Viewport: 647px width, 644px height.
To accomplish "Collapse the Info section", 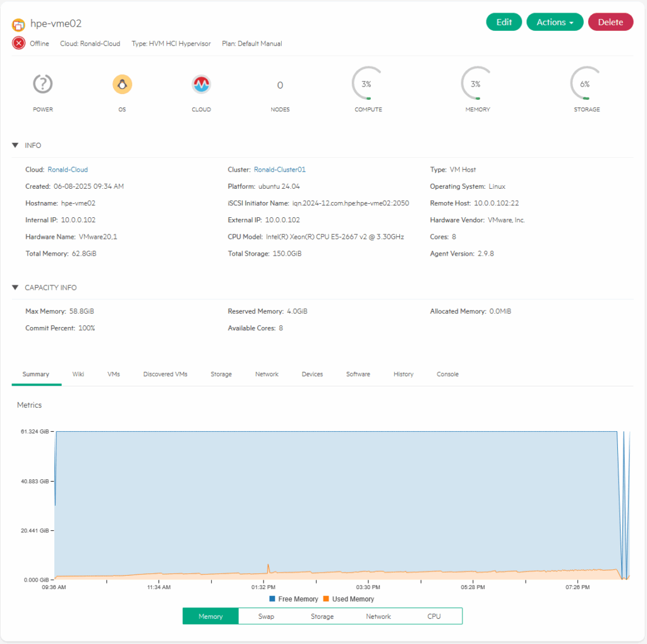I will click(15, 145).
